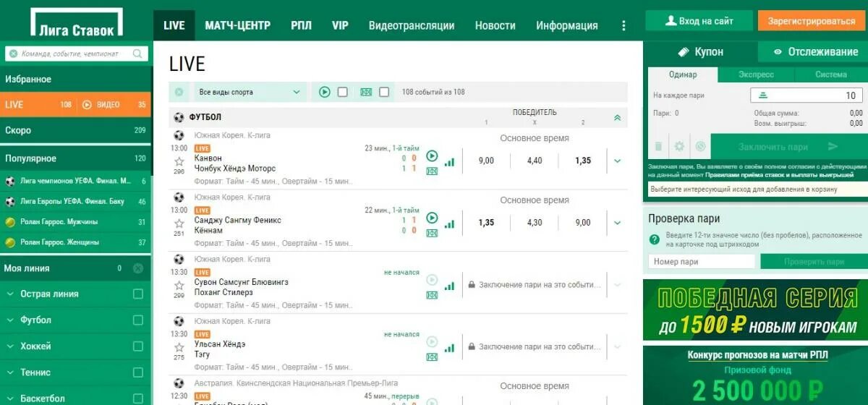Screen dimensions: 868x405
Task: Add Канвон match to favorites star
Action: tap(179, 161)
